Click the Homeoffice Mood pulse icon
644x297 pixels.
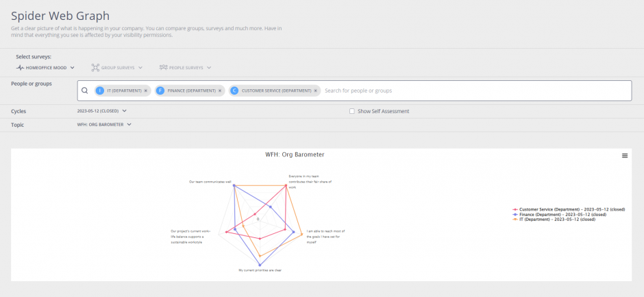pyautogui.click(x=20, y=67)
